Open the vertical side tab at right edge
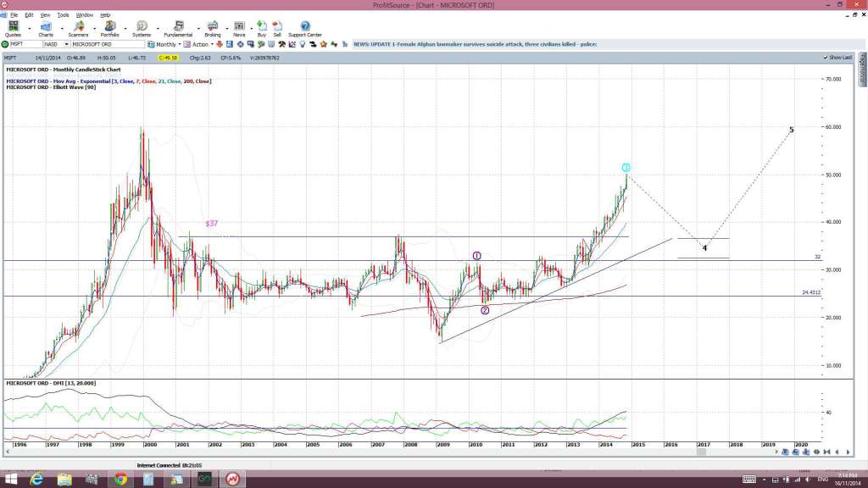 point(862,69)
